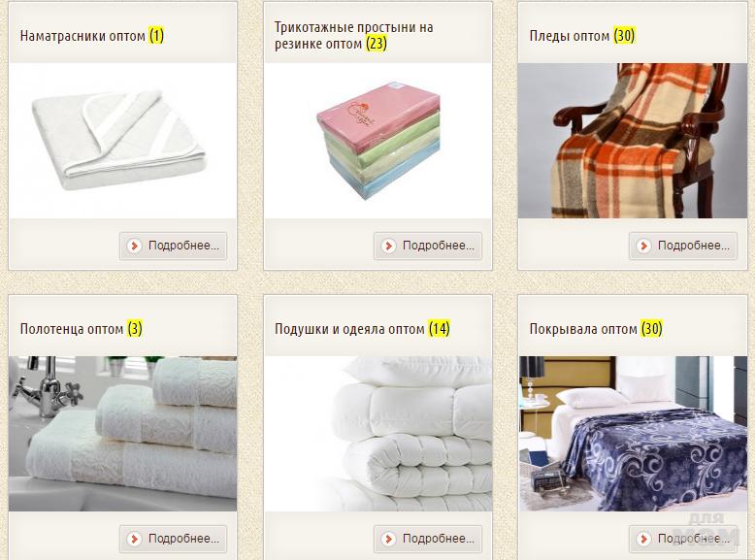Open Трикотажные простыни на резинке оптом title
Screen dimensions: 755x560
click(x=354, y=36)
